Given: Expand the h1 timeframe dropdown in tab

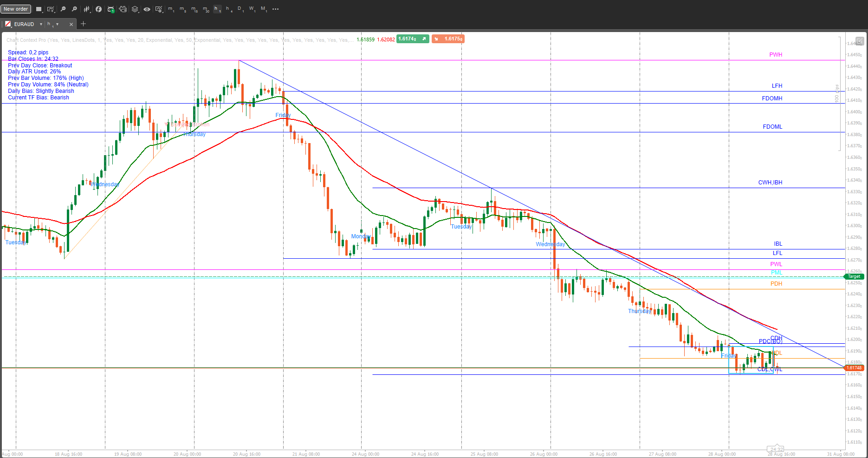Looking at the screenshot, I should tap(58, 24).
